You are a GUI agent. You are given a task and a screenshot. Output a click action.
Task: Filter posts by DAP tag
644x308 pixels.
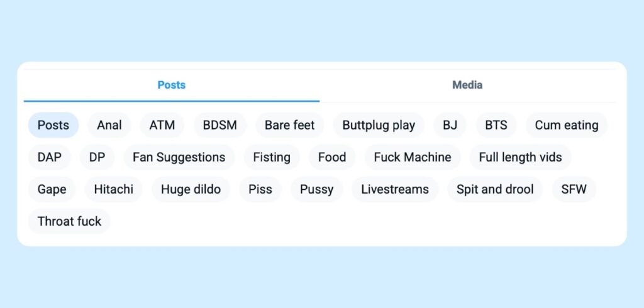(50, 157)
